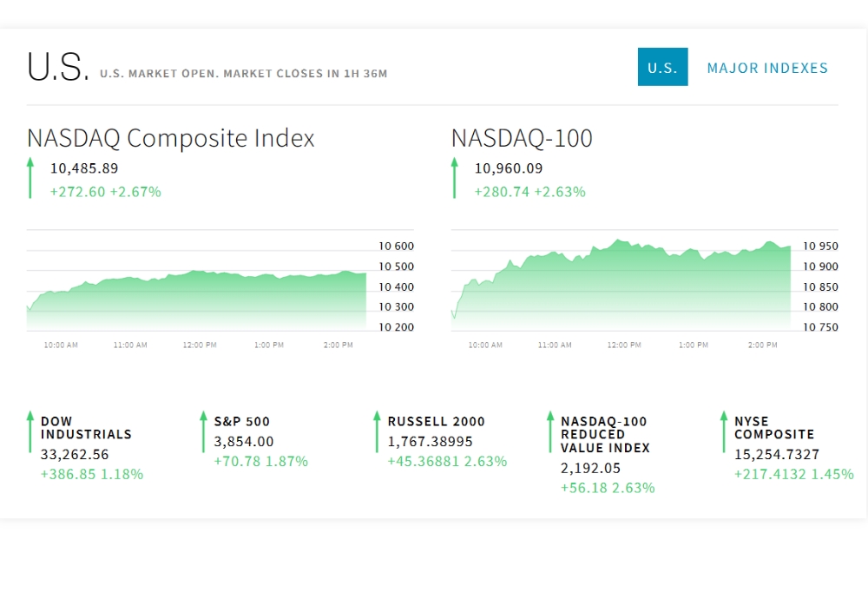
Task: Open the NASDAQ-100 heading link
Action: (521, 138)
